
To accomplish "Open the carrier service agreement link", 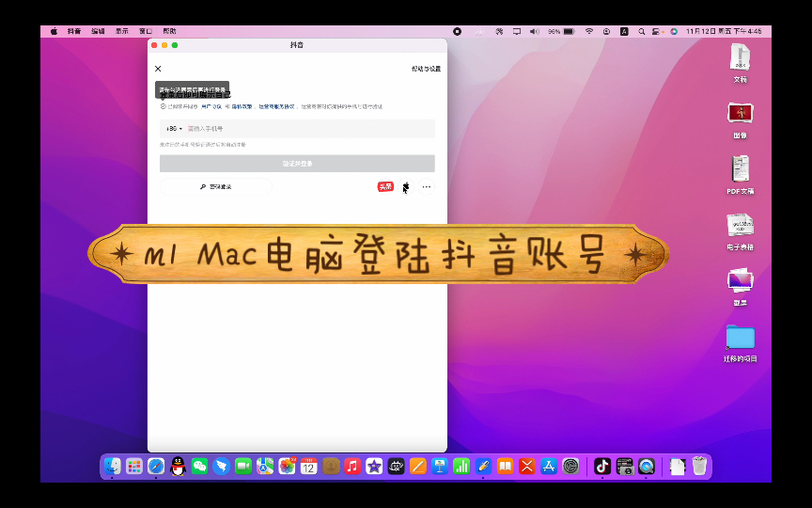I will point(276,107).
